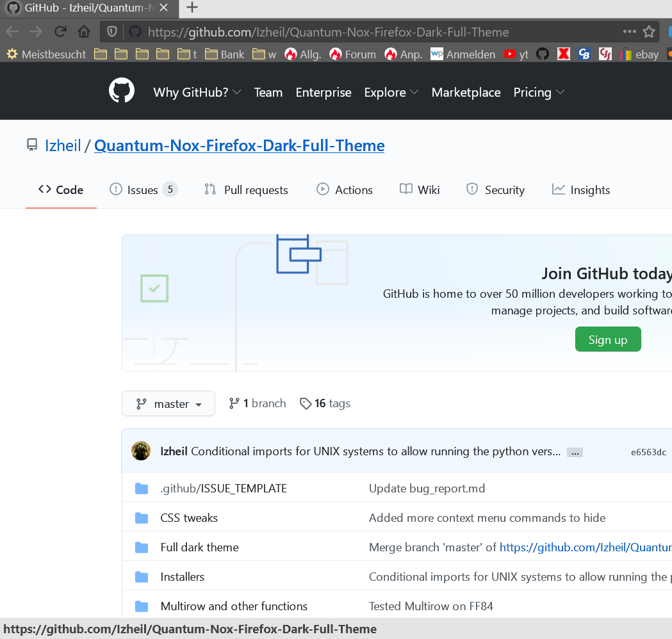Image resolution: width=672 pixels, height=639 pixels.
Task: Click the green Sign up button
Action: click(x=608, y=339)
